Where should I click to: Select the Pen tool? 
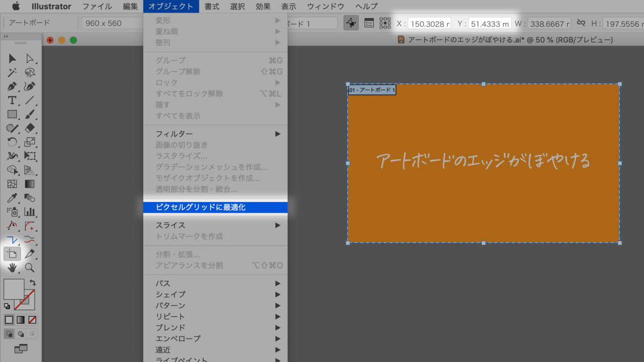point(13,87)
